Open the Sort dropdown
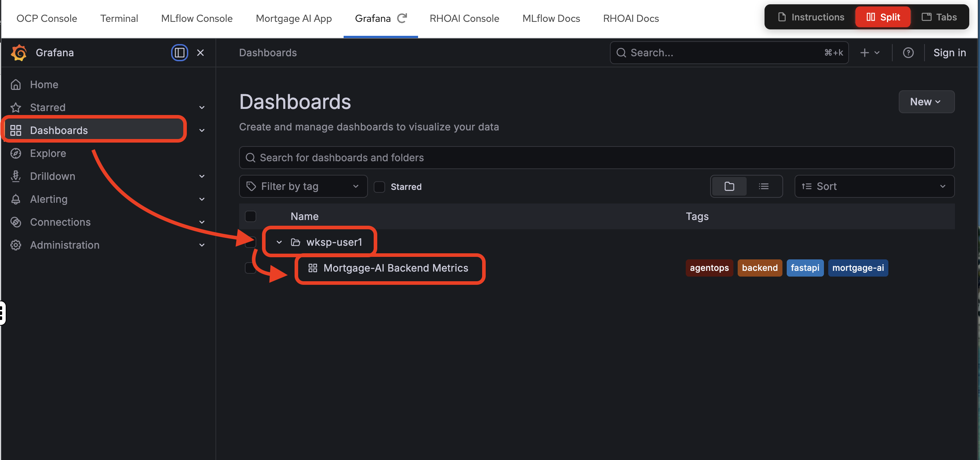The height and width of the screenshot is (460, 980). click(x=874, y=186)
